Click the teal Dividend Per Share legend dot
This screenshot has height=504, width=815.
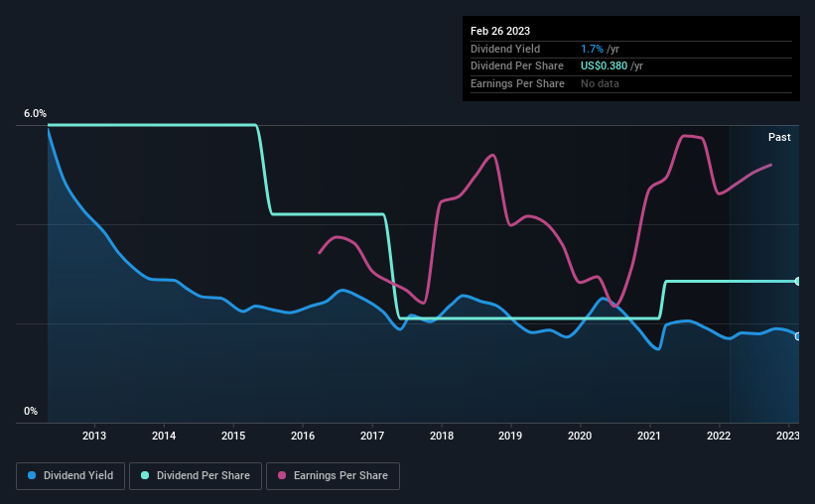click(145, 475)
